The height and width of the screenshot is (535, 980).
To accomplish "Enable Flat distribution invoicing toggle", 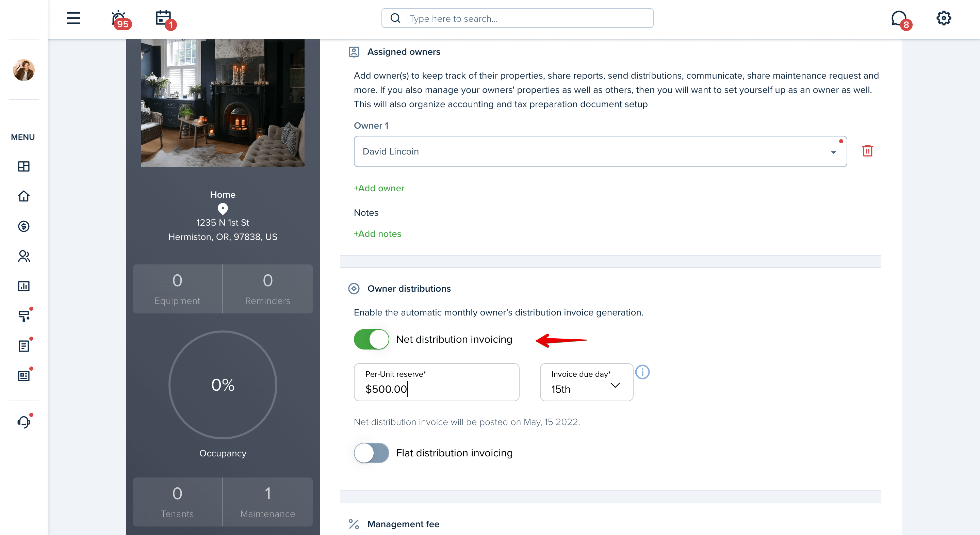I will tap(371, 453).
